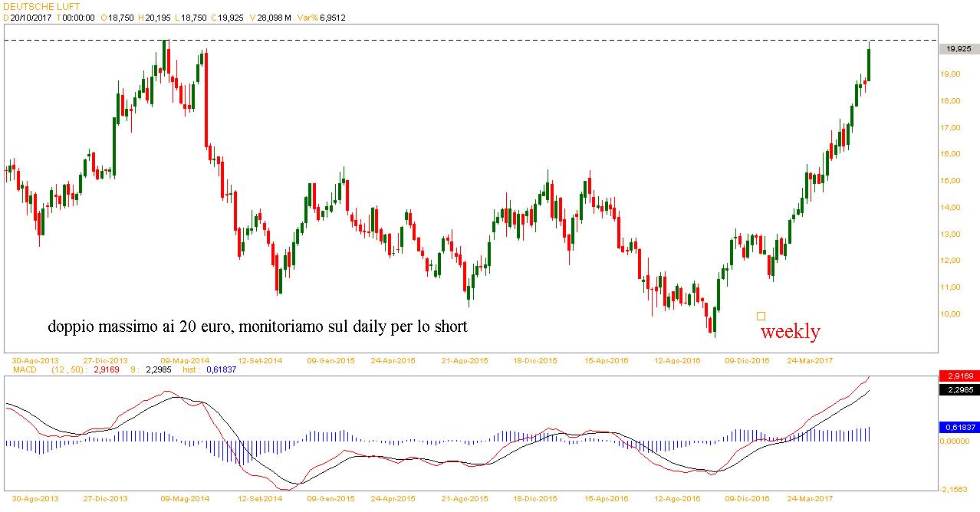Select the black 2,2985 signal value tag
This screenshot has width=980, height=512.
point(959,390)
